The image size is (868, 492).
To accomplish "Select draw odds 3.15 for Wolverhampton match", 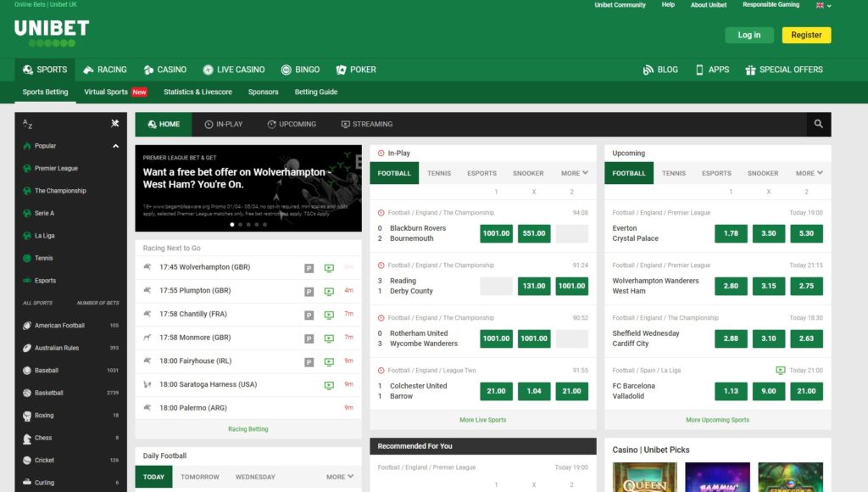I will (x=768, y=286).
